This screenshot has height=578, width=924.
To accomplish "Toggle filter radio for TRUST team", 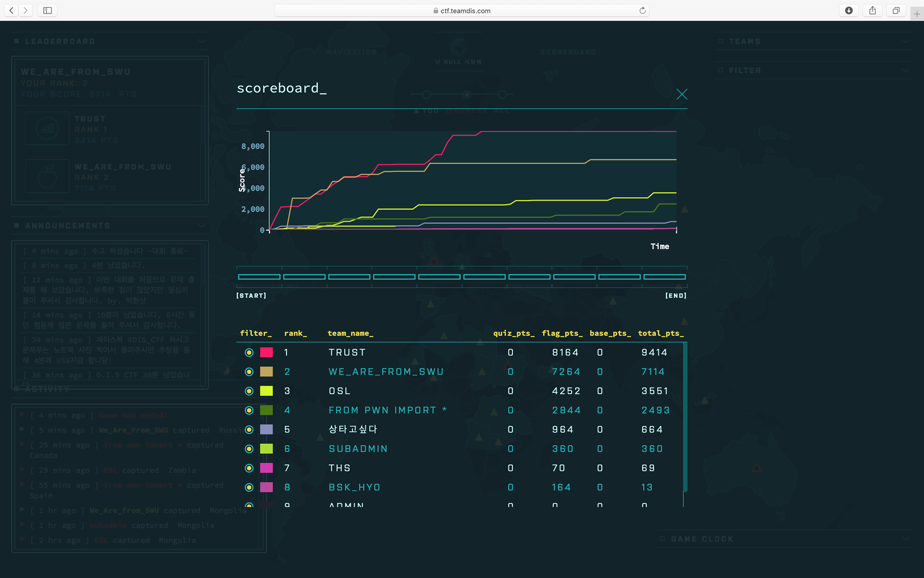I will tap(249, 352).
